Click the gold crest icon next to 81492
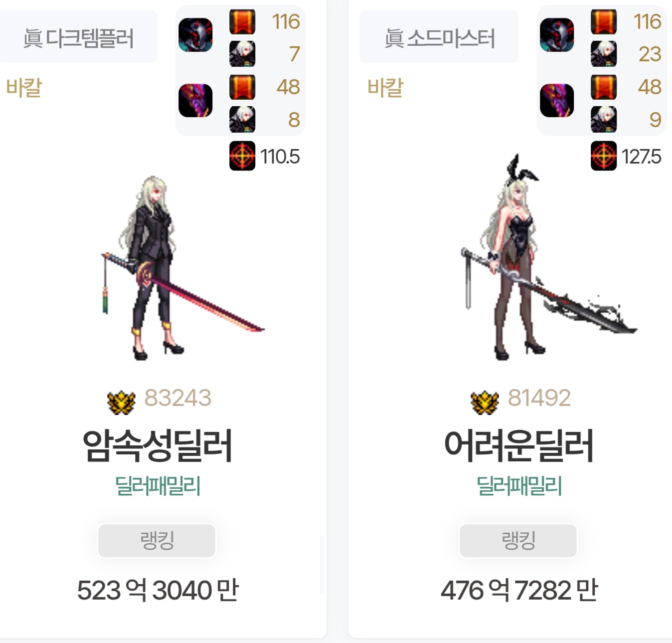Viewport: 672px width, 643px height. [485, 402]
